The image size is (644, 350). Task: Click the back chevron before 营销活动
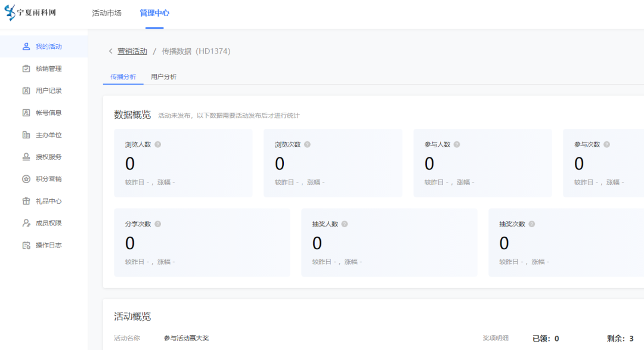(x=110, y=51)
